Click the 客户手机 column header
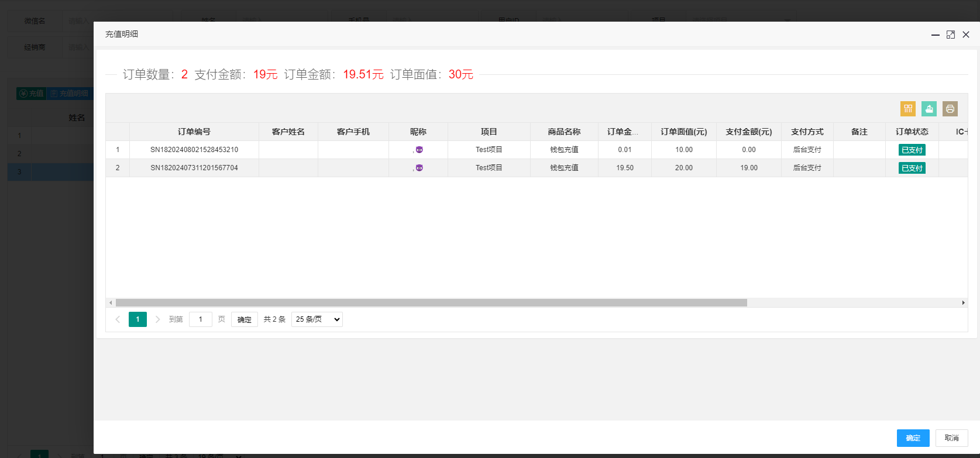Viewport: 980px width, 458px height. point(353,132)
